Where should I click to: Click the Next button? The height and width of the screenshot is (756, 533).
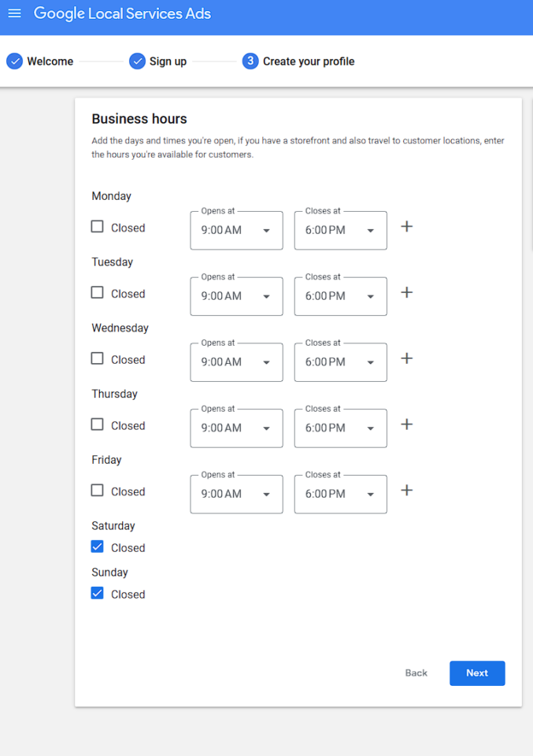(x=477, y=673)
